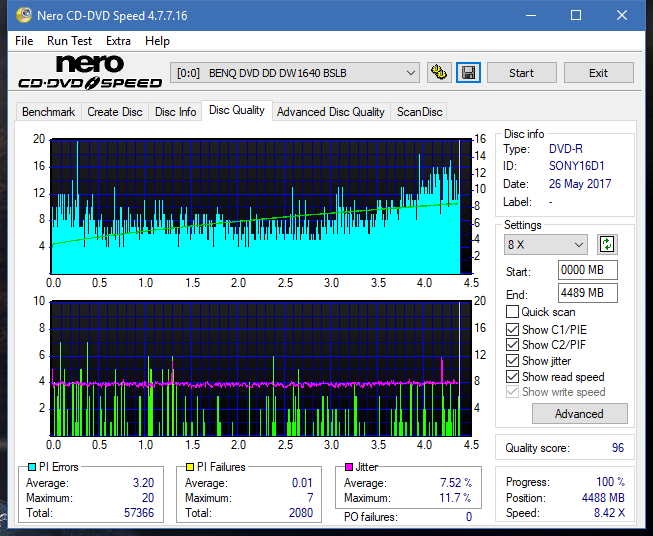653x536 pixels.
Task: Open the File menu
Action: click(24, 41)
